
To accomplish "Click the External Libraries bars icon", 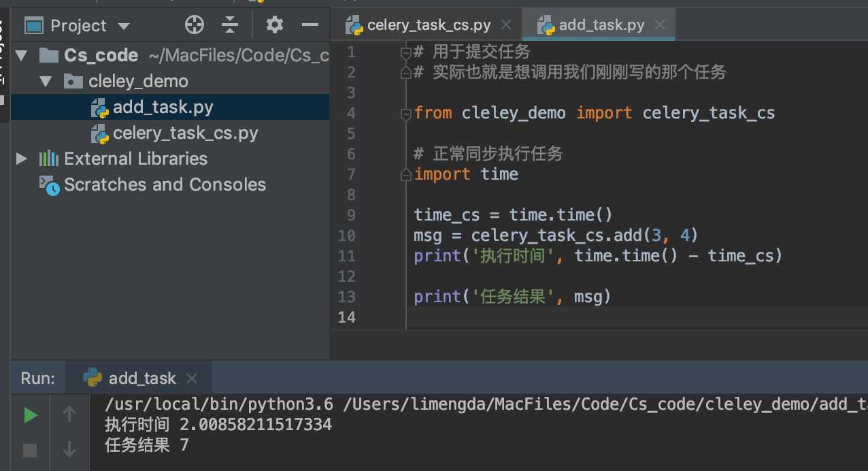I will (48, 159).
